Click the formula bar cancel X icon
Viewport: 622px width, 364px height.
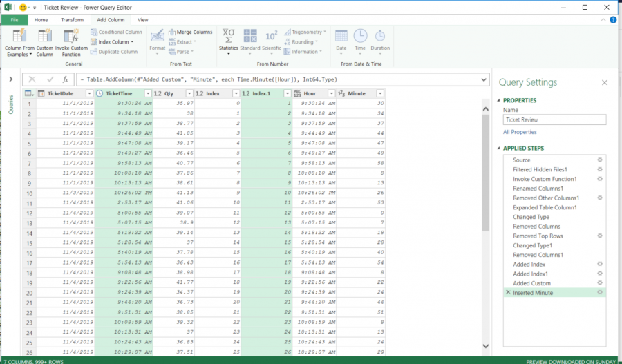point(32,79)
